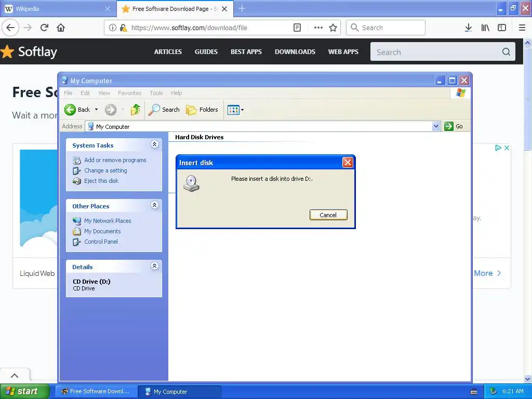Click My Computer taskbar button

tap(179, 392)
